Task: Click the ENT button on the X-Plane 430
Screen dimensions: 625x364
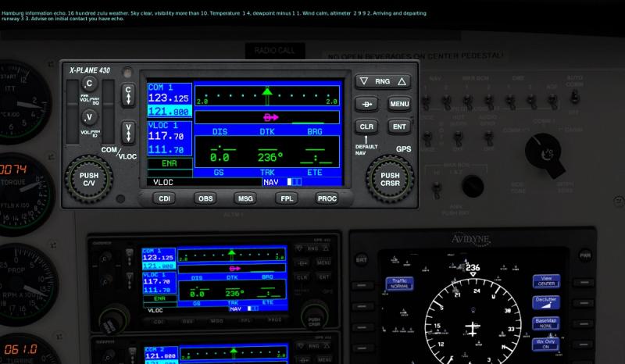Action: 399,127
